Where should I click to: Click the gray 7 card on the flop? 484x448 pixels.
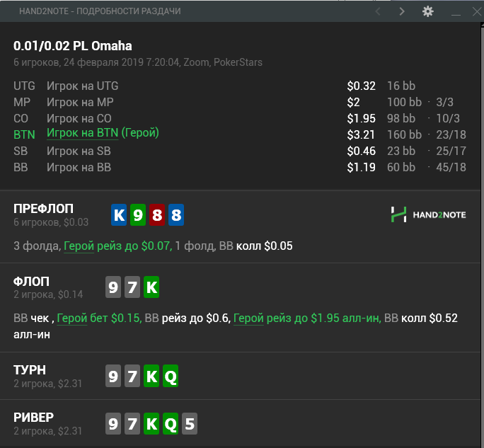[132, 287]
